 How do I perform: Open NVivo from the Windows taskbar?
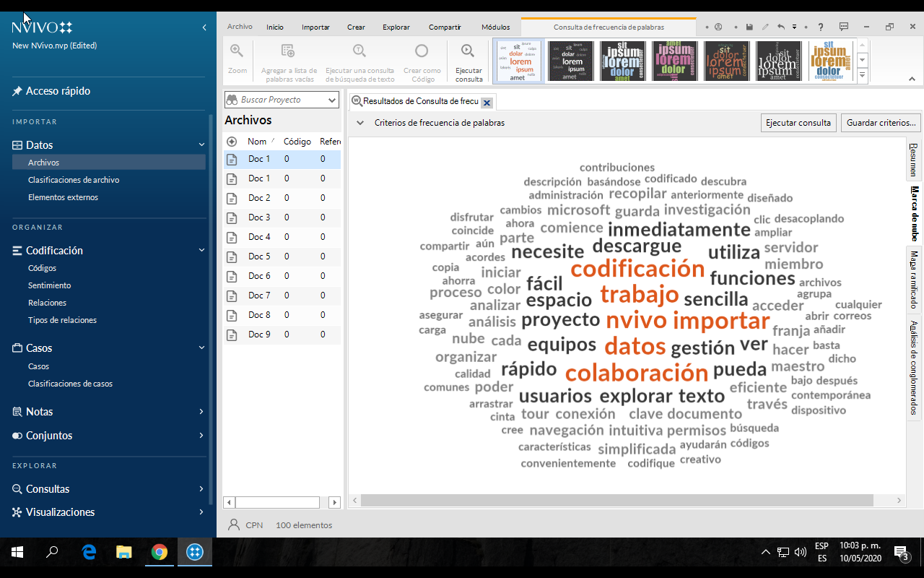coord(194,553)
